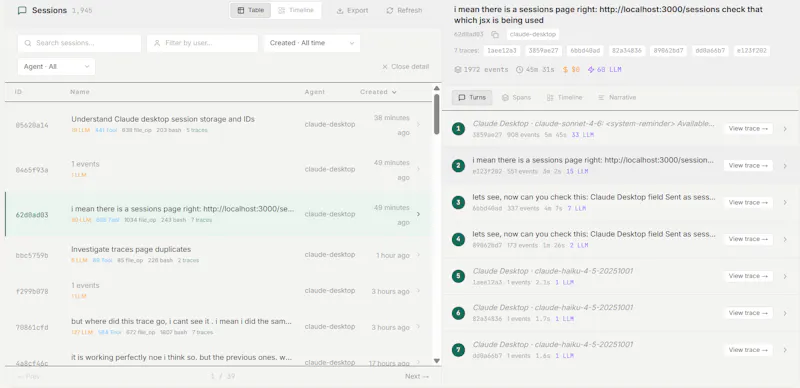Image resolution: width=800 pixels, height=388 pixels.
Task: View trace for turn 6
Action: click(x=748, y=313)
